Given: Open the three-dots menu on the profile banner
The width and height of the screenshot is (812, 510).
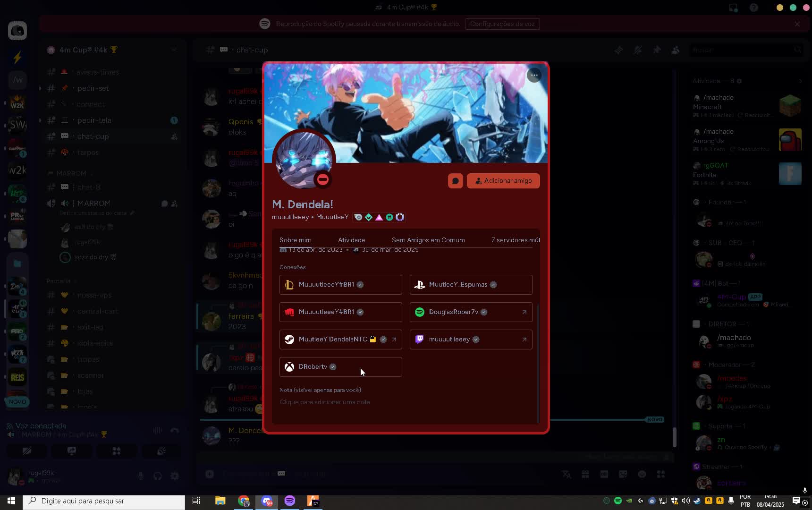Looking at the screenshot, I should tap(534, 75).
